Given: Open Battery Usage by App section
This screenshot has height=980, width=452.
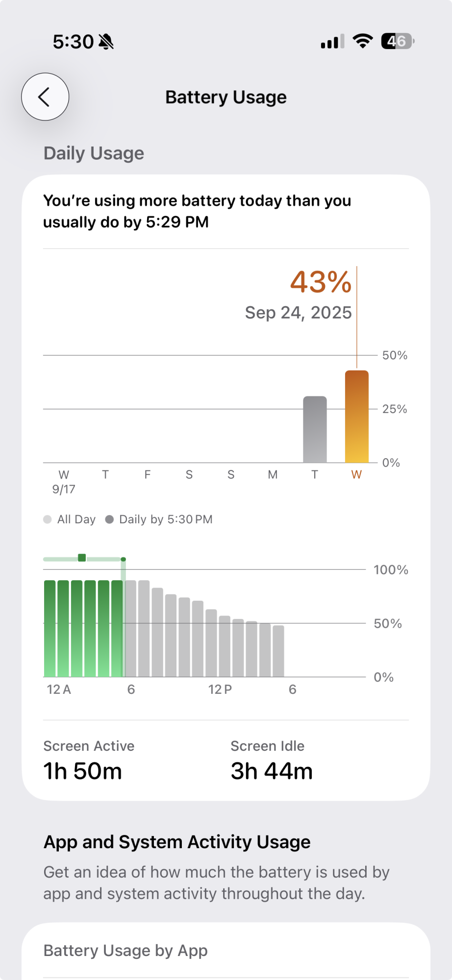Looking at the screenshot, I should point(126,951).
